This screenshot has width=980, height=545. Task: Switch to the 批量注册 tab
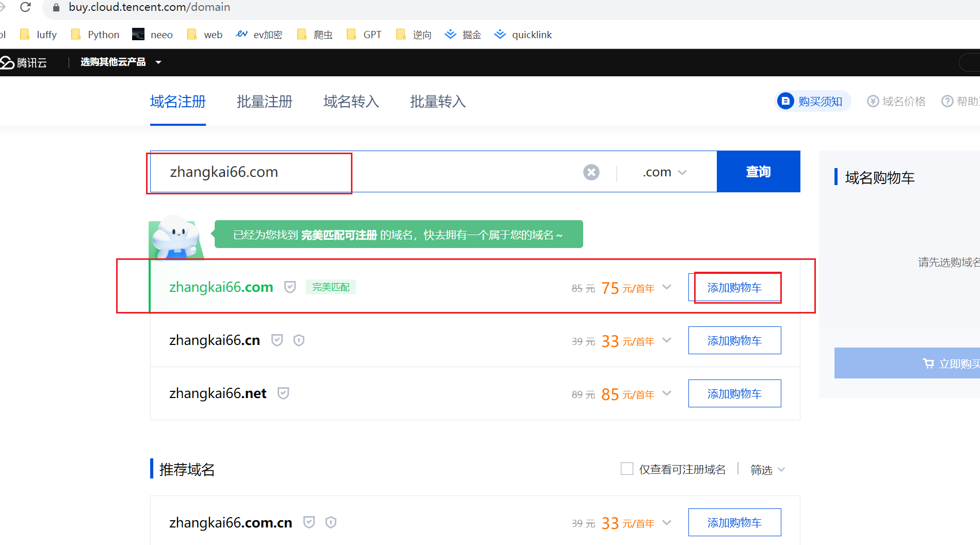pyautogui.click(x=264, y=102)
